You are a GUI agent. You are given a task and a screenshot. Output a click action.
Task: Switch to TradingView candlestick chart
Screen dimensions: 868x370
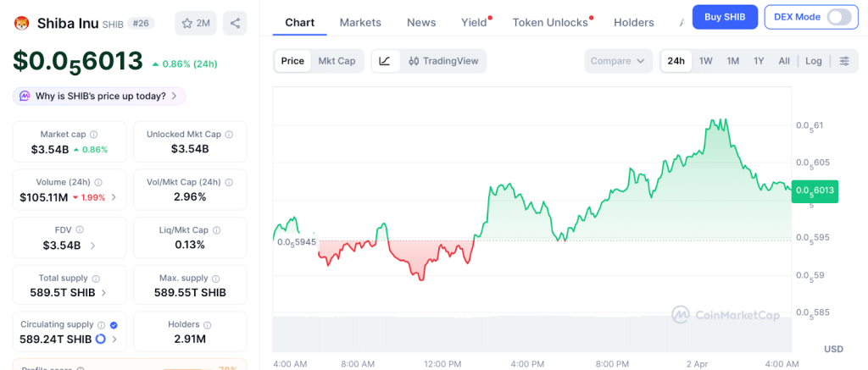(442, 61)
